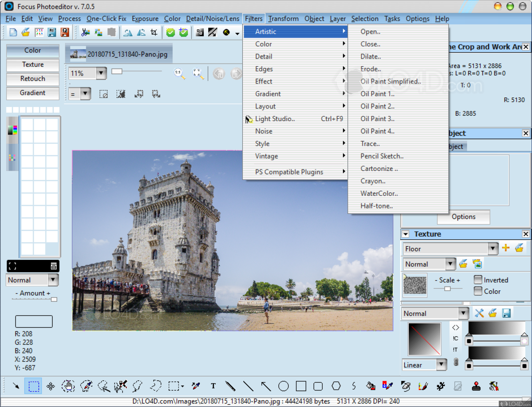Choose Pencil Sketch from the Artistic submenu
This screenshot has height=407, width=532.
click(382, 156)
